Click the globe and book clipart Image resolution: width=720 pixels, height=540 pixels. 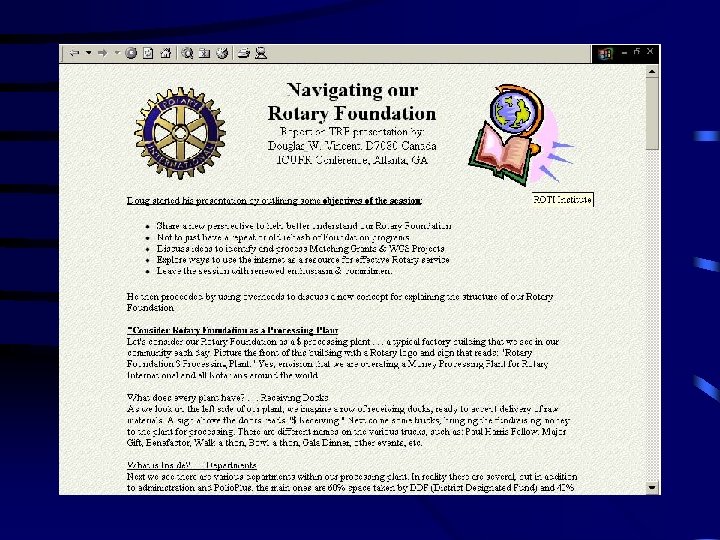point(520,134)
